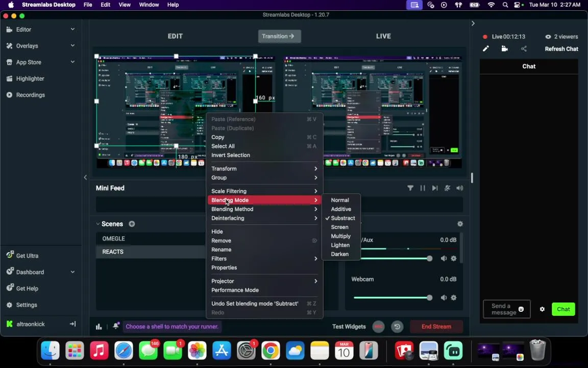Select the Normal blending mode
The width and height of the screenshot is (588, 368).
click(x=341, y=200)
